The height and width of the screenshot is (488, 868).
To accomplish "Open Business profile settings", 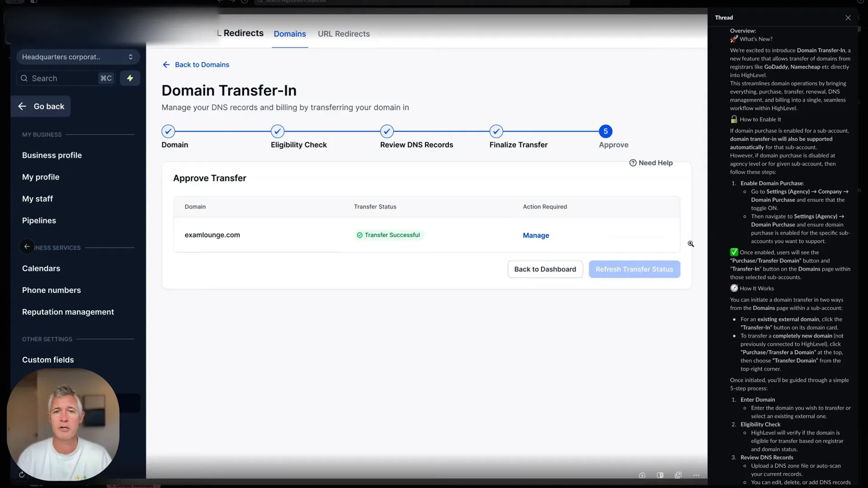I will pyautogui.click(x=52, y=155).
